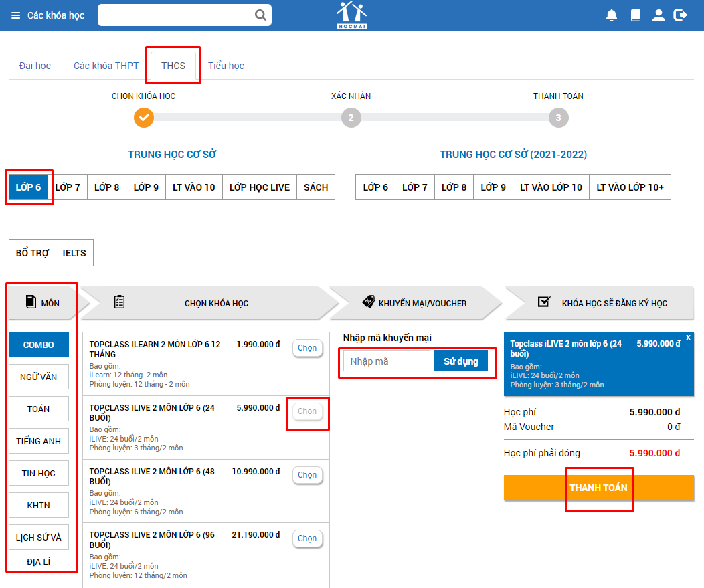Click the book icon beside MÔN
This screenshot has height=588, width=704.
31,302
